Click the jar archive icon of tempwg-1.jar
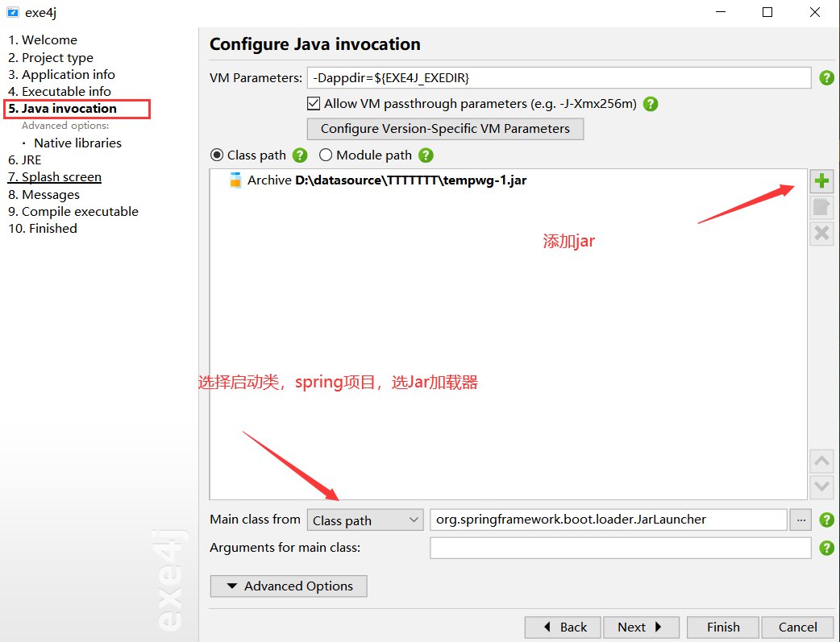This screenshot has height=642, width=840. 235,180
